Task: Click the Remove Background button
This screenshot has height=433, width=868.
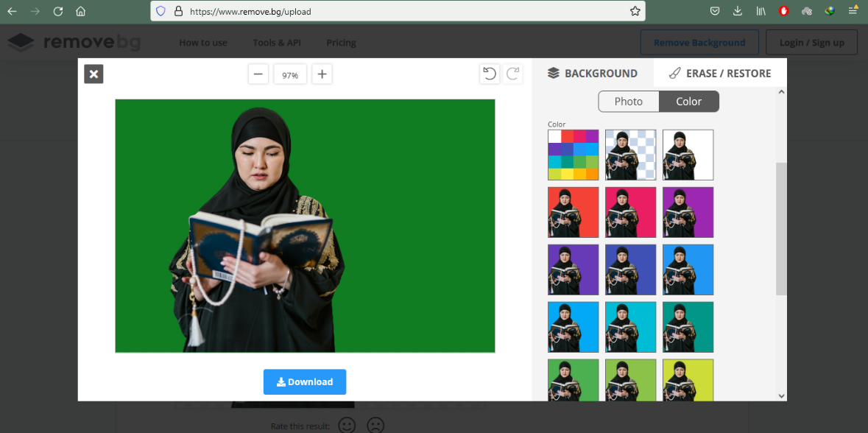Action: [699, 43]
